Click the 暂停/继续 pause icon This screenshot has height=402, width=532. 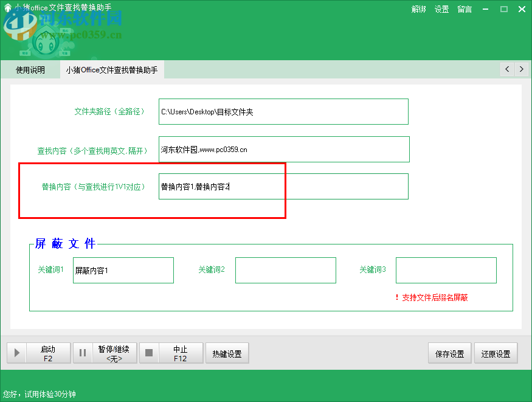(83, 353)
